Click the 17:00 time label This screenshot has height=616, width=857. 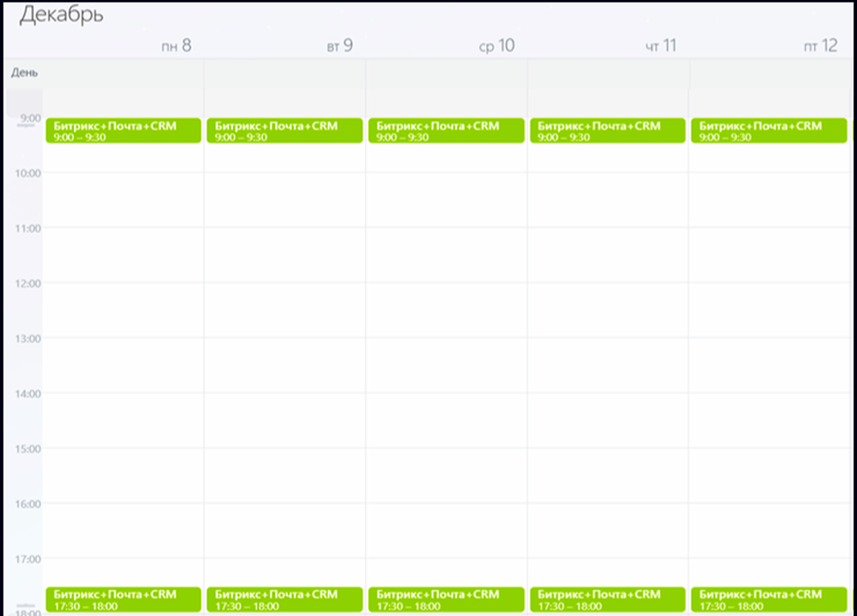[x=28, y=559]
